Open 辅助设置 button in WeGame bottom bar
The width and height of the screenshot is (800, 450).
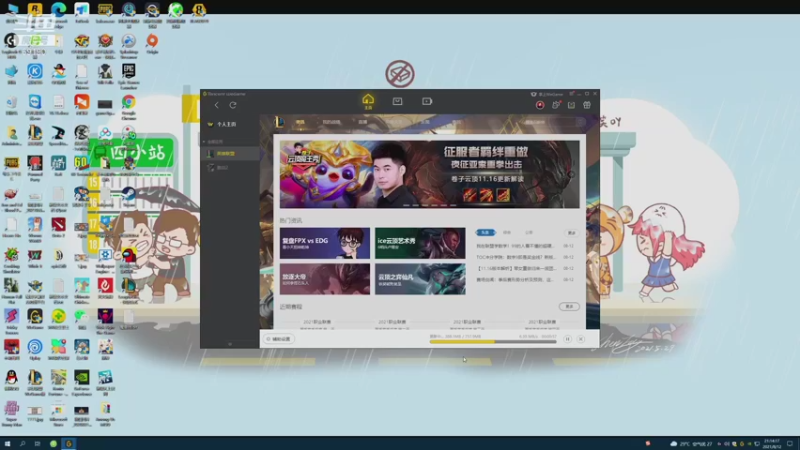[279, 339]
